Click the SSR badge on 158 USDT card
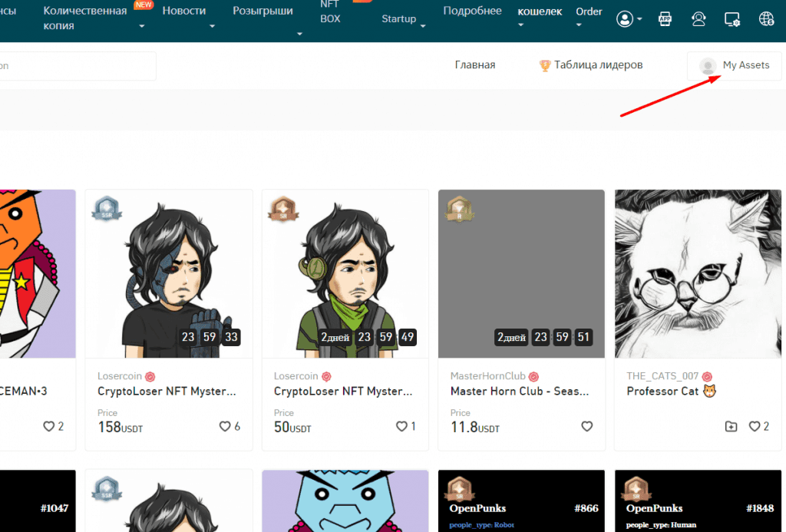Image resolution: width=786 pixels, height=532 pixels. pos(107,209)
